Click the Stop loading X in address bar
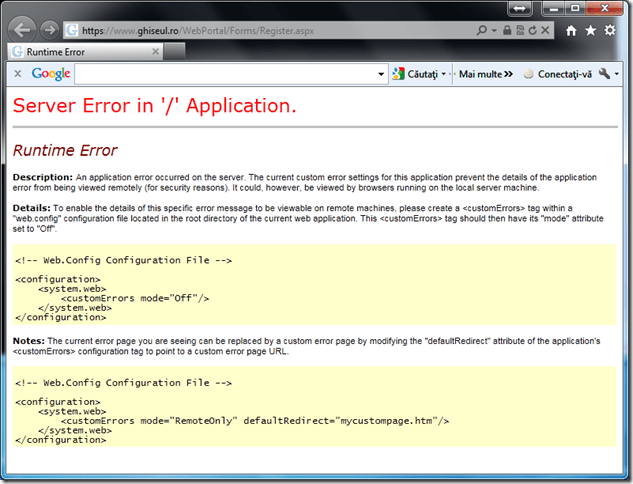 click(547, 31)
